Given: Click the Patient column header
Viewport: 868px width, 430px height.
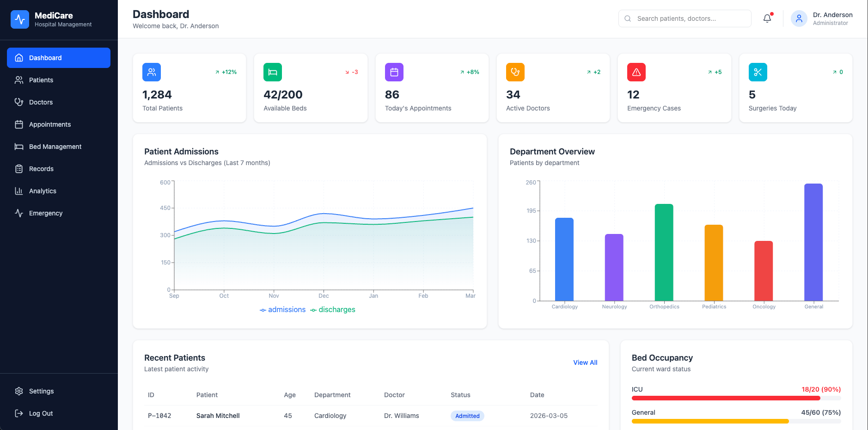Looking at the screenshot, I should pyautogui.click(x=207, y=395).
